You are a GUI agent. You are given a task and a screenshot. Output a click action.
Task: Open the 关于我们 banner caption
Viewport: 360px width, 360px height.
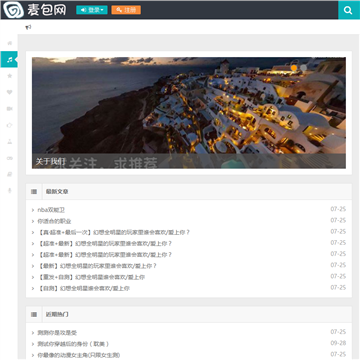(51, 162)
